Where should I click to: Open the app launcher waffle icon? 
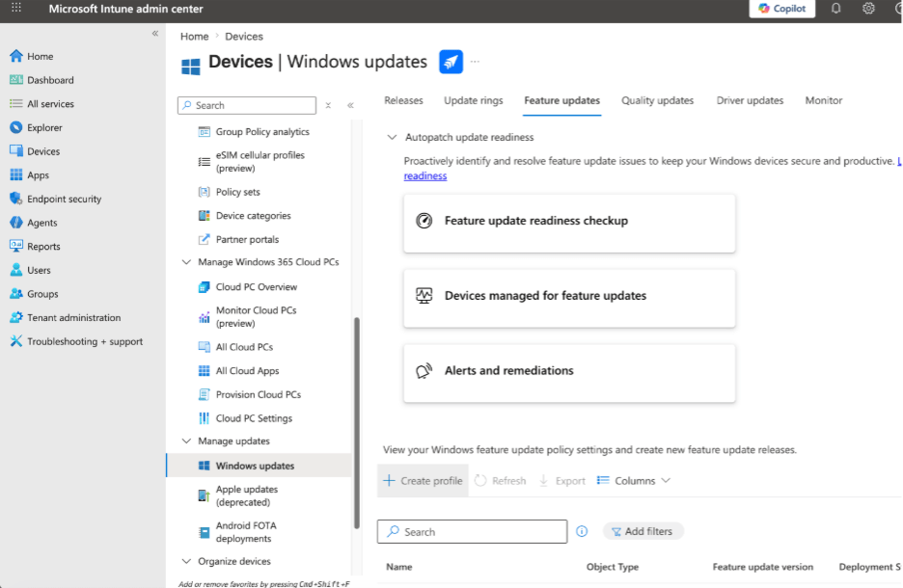click(16, 8)
